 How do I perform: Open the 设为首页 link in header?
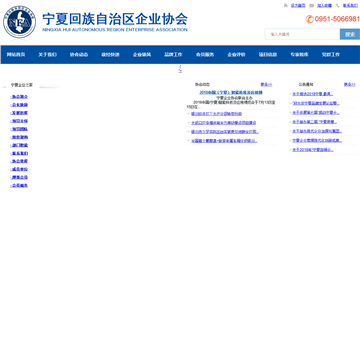298,5
